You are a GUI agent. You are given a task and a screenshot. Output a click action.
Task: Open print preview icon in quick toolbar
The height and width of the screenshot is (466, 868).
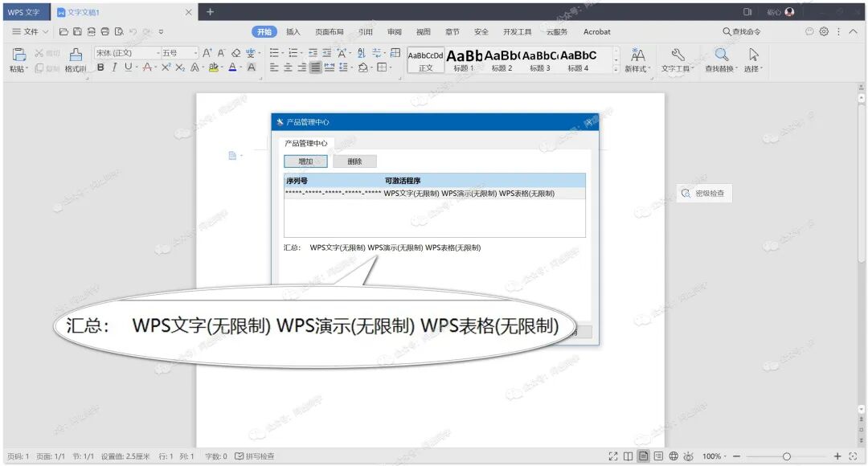pos(119,31)
